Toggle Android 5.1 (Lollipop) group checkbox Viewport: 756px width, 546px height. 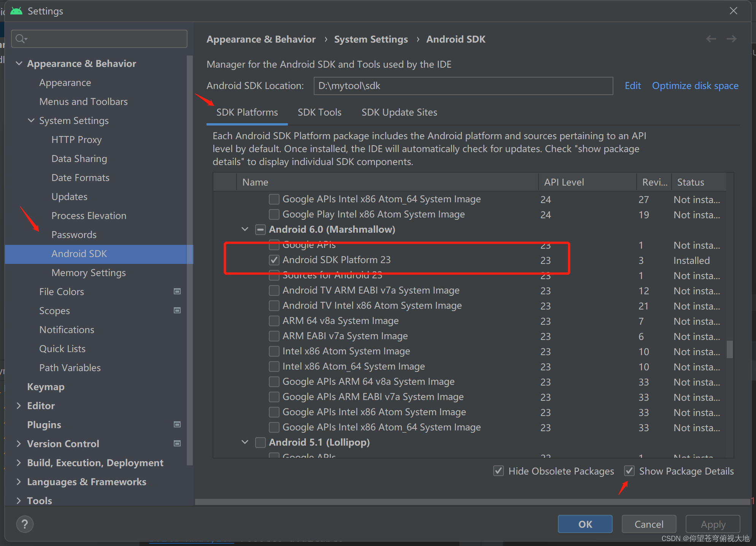click(260, 443)
